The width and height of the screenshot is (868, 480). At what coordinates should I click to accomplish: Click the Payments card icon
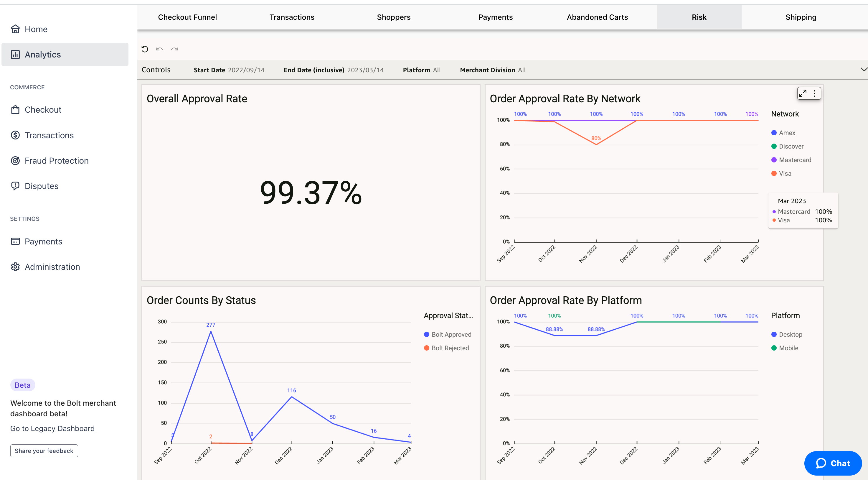[15, 241]
